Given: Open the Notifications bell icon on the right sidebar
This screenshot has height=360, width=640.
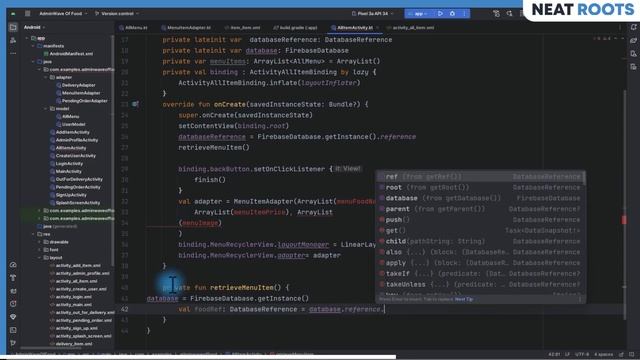Looking at the screenshot, I should pyautogui.click(x=633, y=27).
